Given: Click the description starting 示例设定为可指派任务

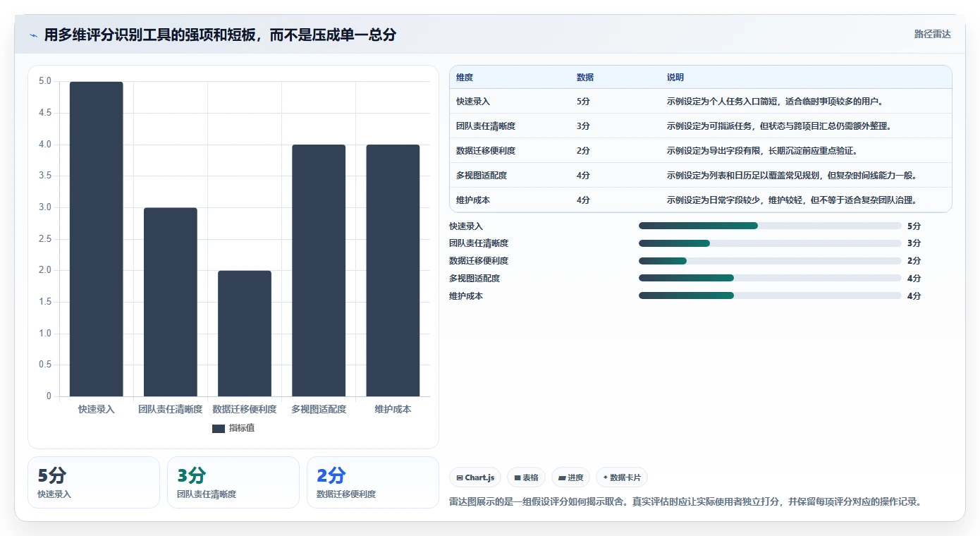Looking at the screenshot, I should [x=779, y=126].
